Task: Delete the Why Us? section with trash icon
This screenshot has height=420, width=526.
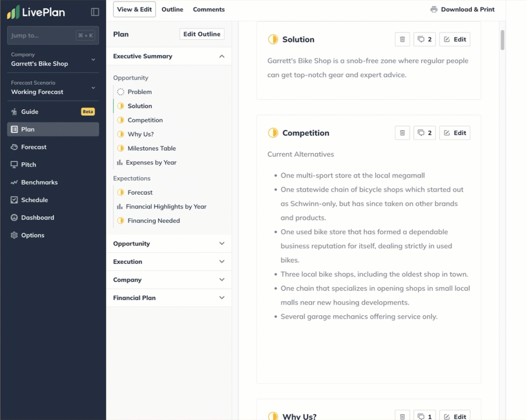Action: (402, 416)
